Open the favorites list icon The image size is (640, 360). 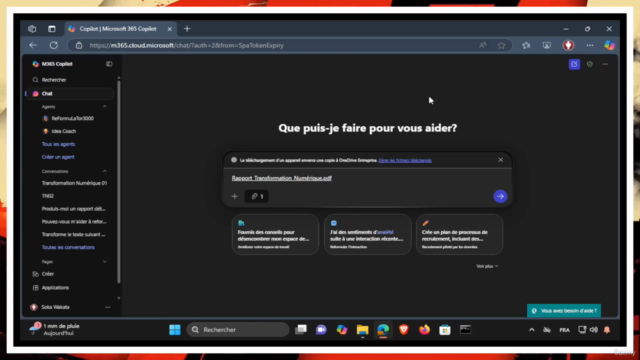pyautogui.click(x=526, y=45)
